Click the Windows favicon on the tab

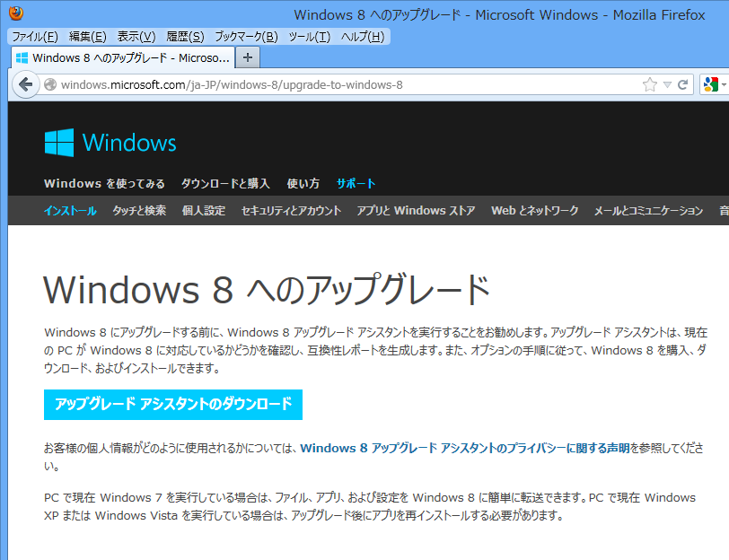coord(22,58)
